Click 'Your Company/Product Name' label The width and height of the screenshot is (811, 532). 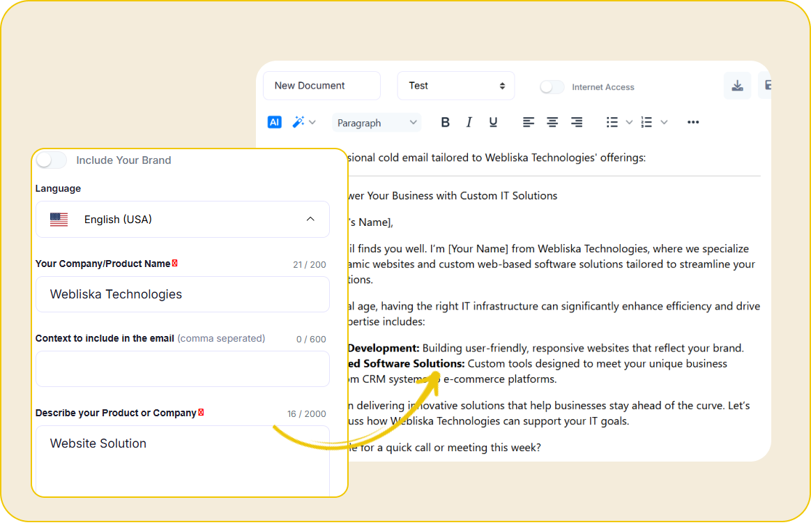103,264
